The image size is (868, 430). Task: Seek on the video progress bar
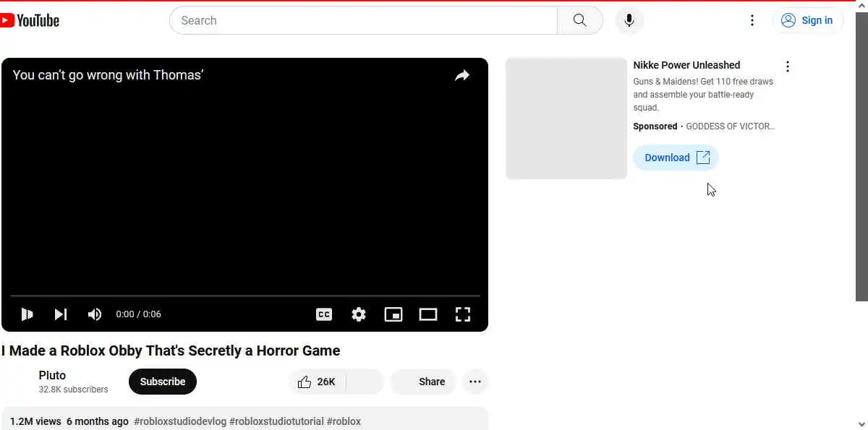244,296
